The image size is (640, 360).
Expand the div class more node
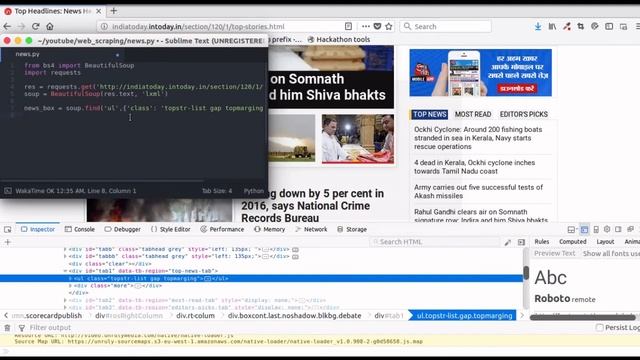coord(70,286)
